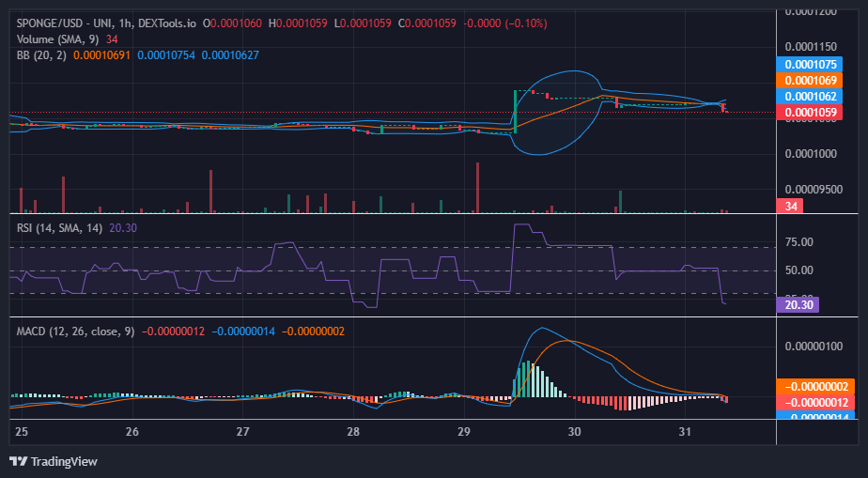Click the red 0.0001059 current price label
Screen dimensions: 868x478
click(810, 113)
